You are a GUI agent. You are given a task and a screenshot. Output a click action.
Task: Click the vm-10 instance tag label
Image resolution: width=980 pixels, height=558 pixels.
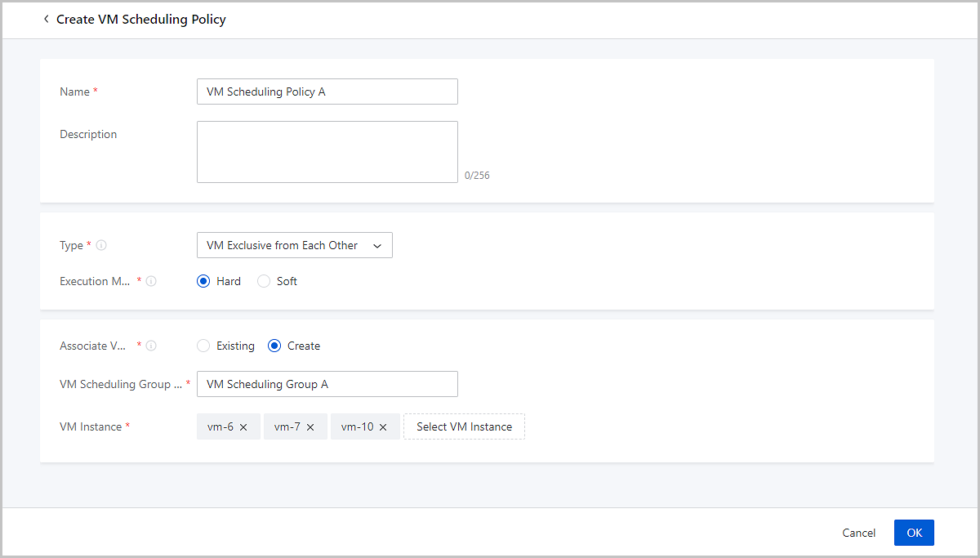[x=357, y=427]
